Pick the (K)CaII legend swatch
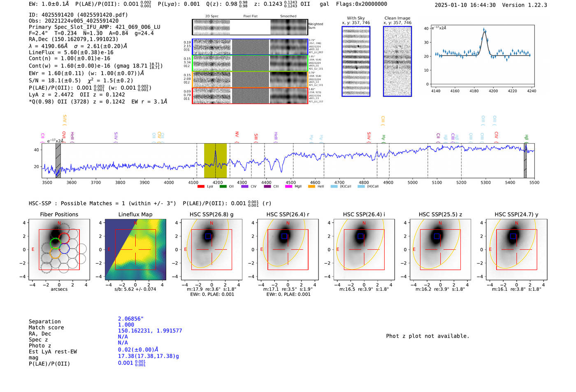The width and height of the screenshot is (576, 392). click(334, 187)
